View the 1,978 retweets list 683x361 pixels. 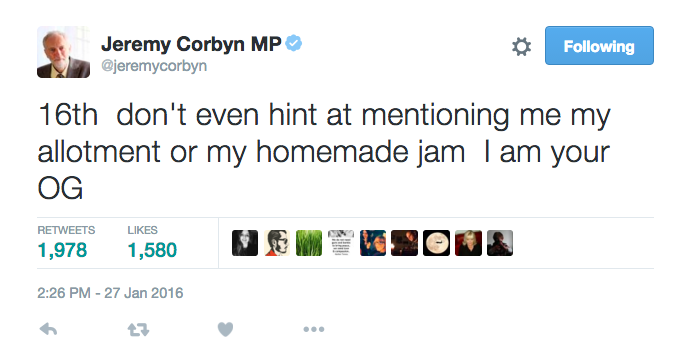tap(66, 243)
